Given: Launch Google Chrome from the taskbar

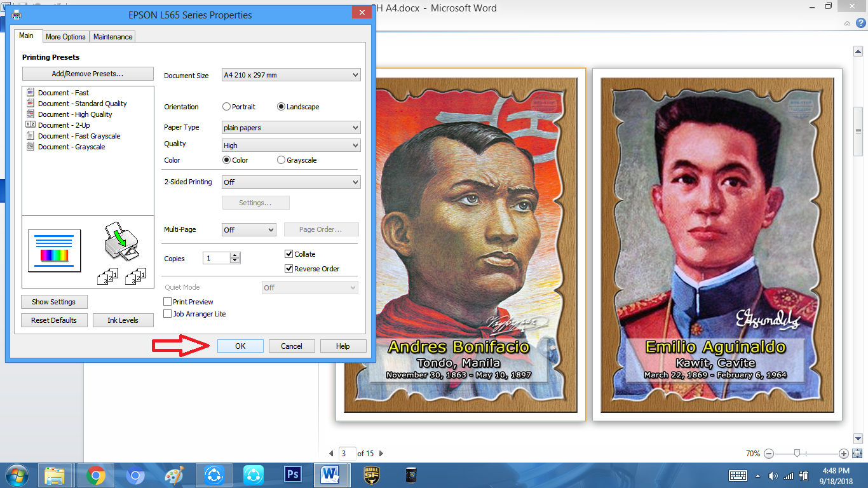Looking at the screenshot, I should (96, 475).
